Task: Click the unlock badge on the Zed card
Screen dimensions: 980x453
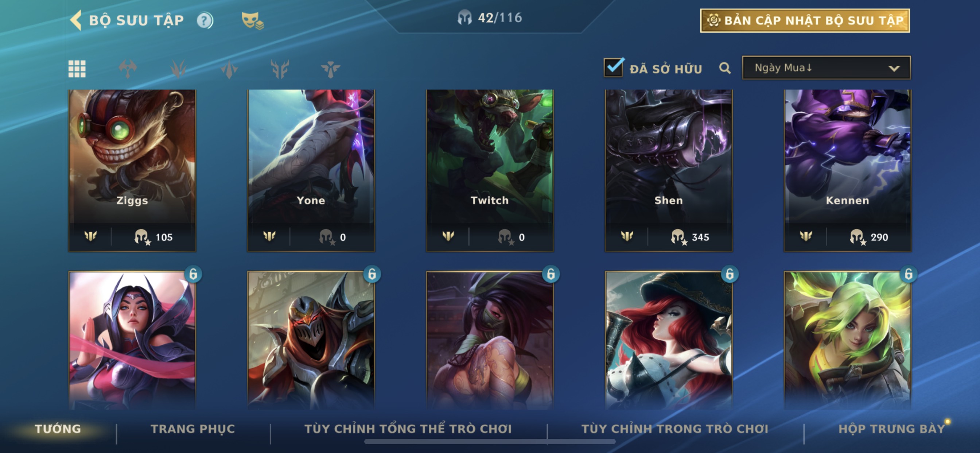Action: tap(372, 274)
